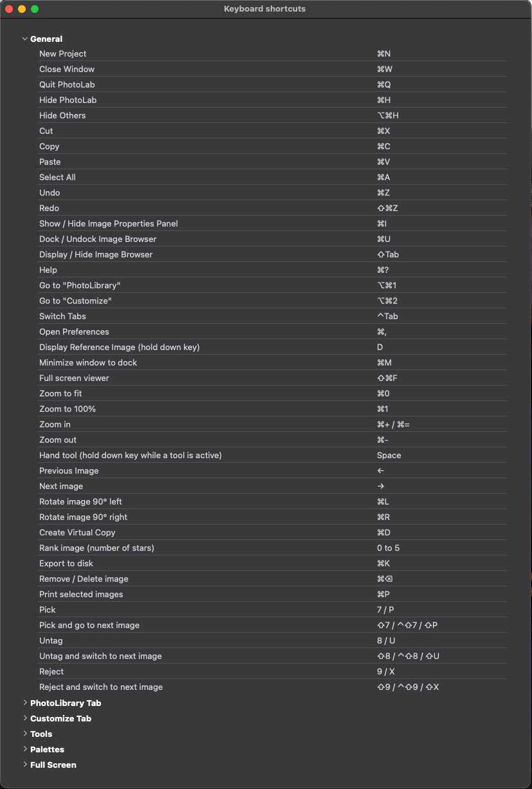Click the red close window button
Screen dimensions: 532x789
point(9,9)
